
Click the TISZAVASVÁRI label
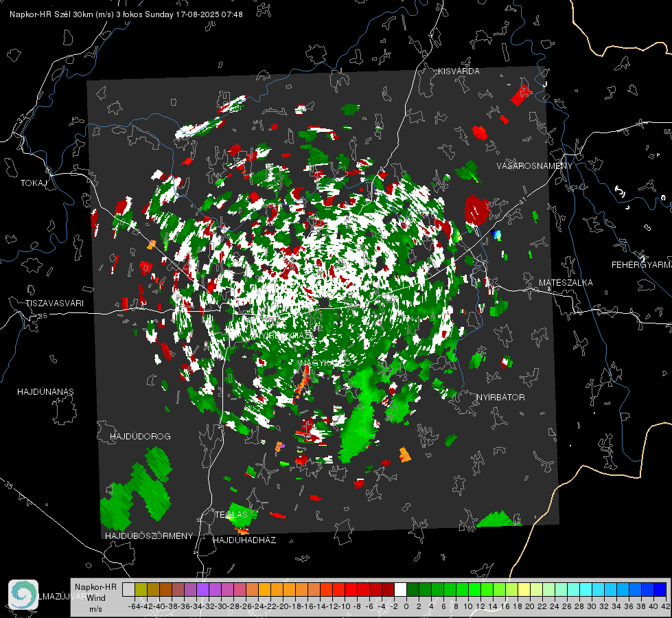[54, 304]
